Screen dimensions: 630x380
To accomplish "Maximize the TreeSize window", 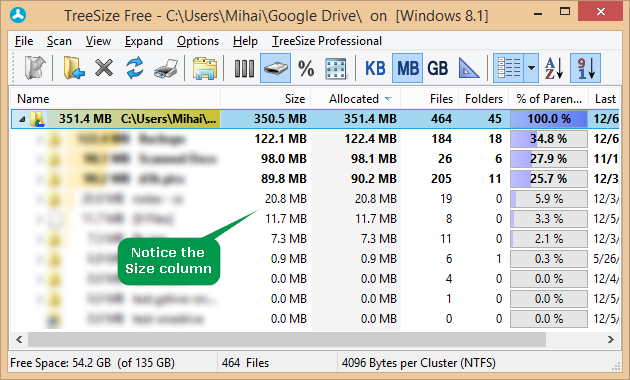I will click(x=565, y=11).
